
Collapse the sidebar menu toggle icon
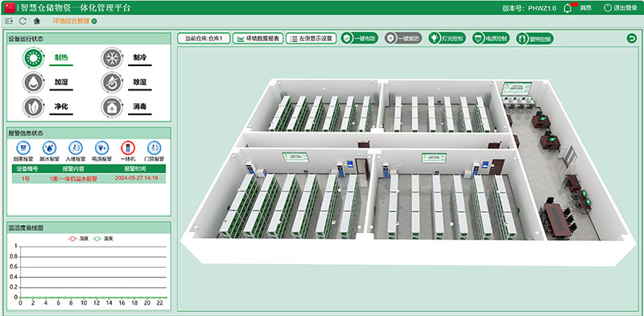pyautogui.click(x=9, y=21)
